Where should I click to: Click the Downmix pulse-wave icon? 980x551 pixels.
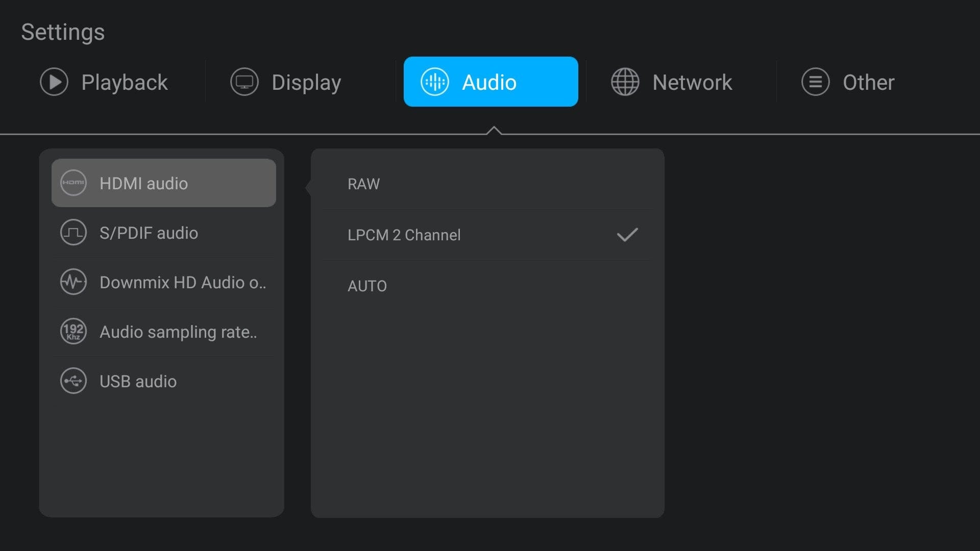click(73, 282)
